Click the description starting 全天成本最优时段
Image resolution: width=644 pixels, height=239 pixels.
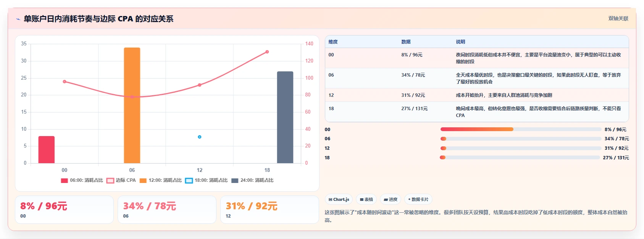pyautogui.click(x=538, y=79)
